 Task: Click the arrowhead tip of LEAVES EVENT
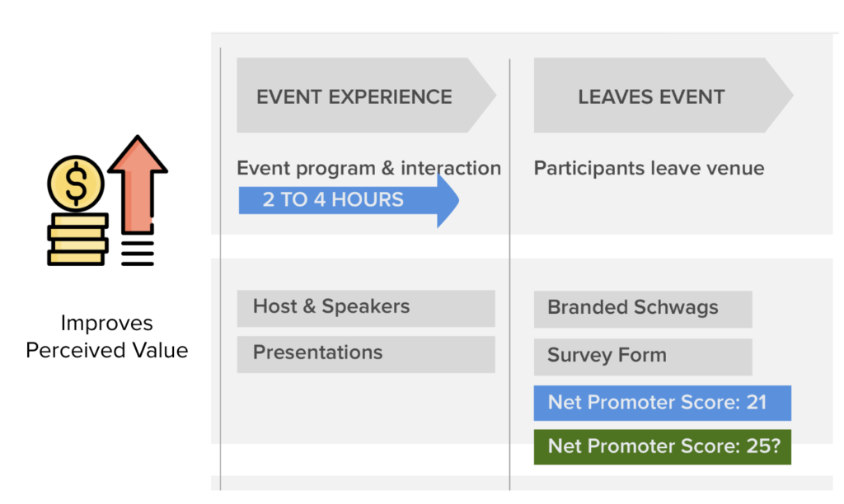tap(780, 96)
